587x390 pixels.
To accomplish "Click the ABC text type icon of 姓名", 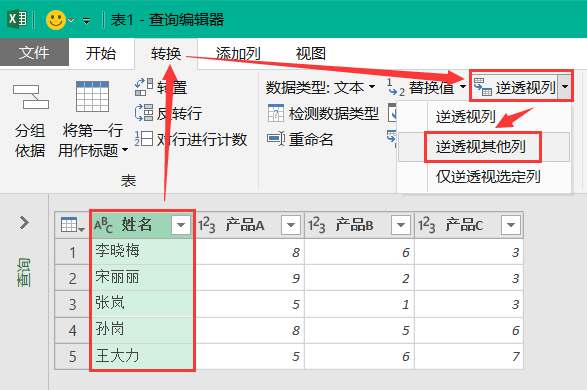I will click(x=103, y=225).
